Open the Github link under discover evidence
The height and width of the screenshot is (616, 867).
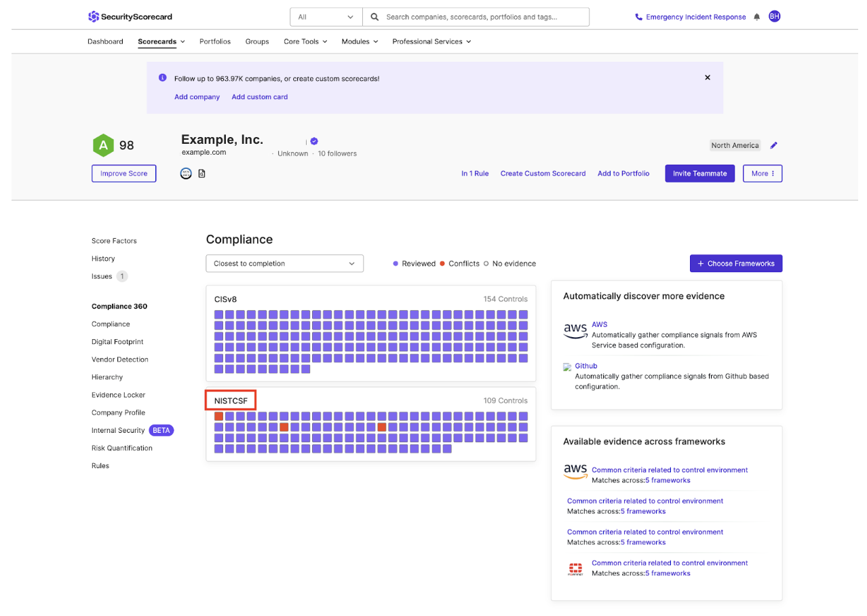point(586,366)
